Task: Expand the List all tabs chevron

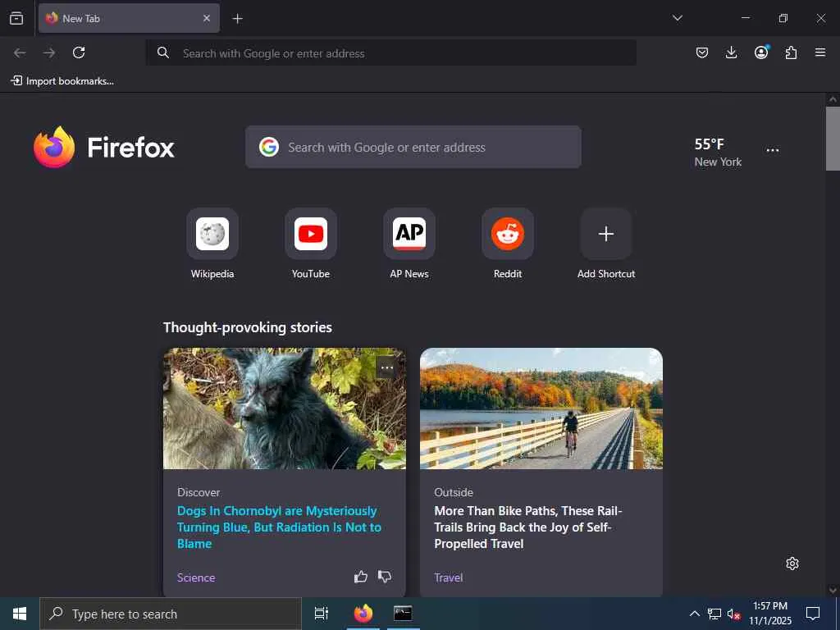Action: (x=677, y=18)
